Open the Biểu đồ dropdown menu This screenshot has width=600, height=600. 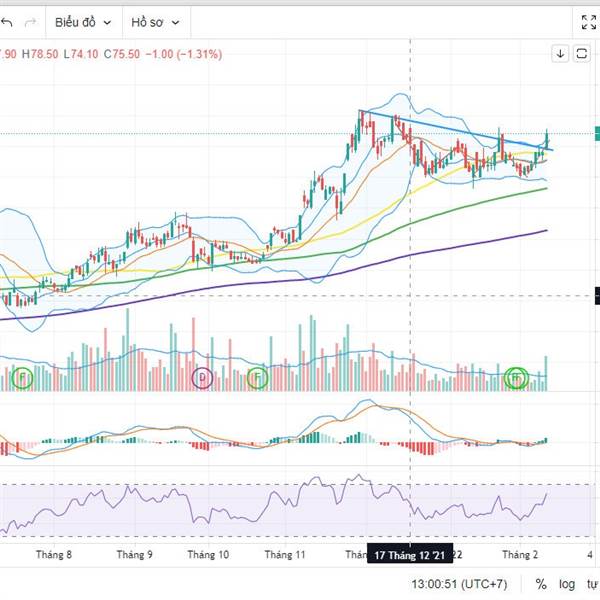83,23
